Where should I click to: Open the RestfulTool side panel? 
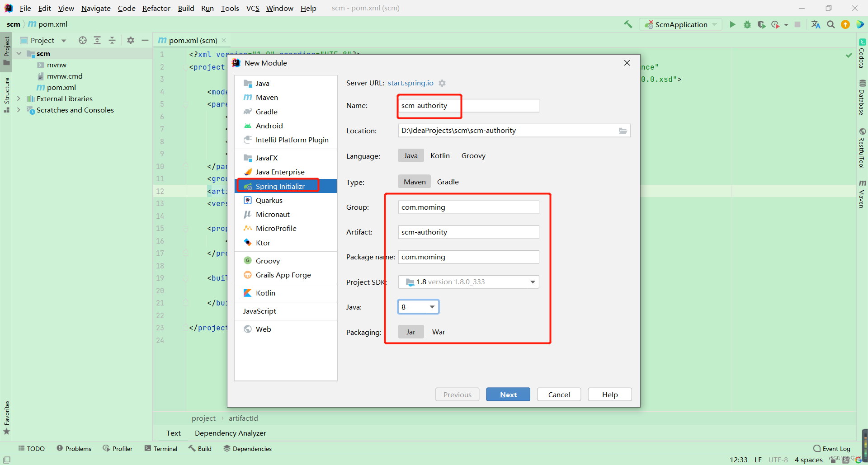[862, 148]
